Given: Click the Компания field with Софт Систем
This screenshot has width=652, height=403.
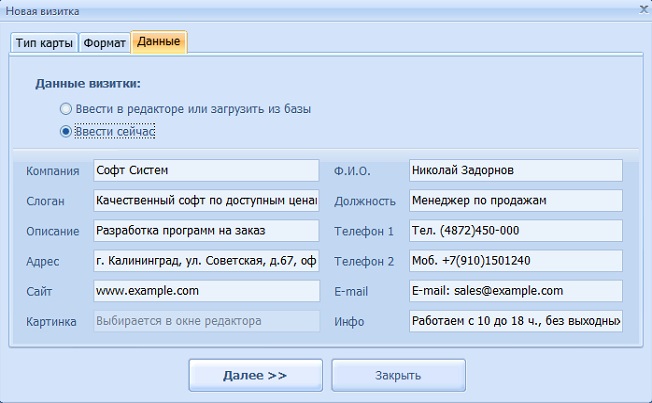Looking at the screenshot, I should point(206,170).
